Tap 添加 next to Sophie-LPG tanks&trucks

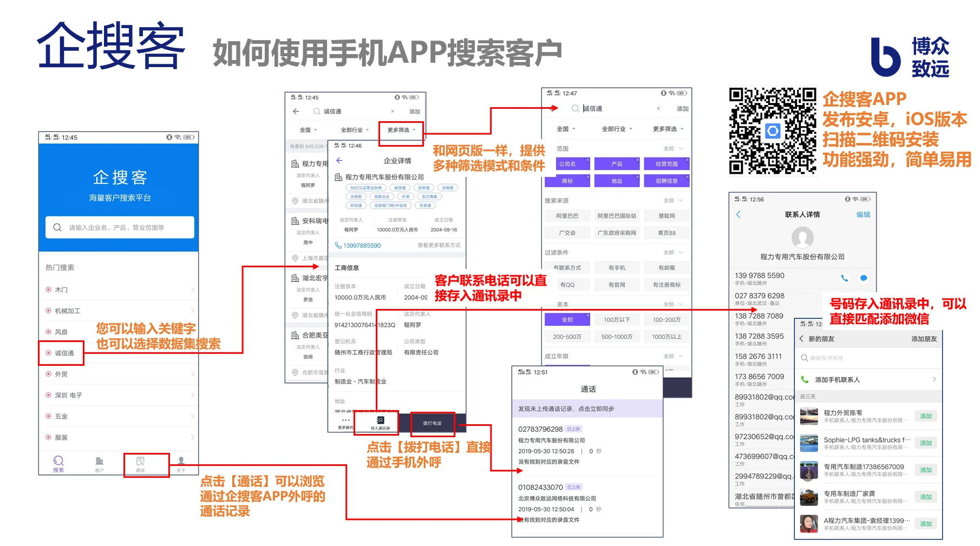coord(926,443)
